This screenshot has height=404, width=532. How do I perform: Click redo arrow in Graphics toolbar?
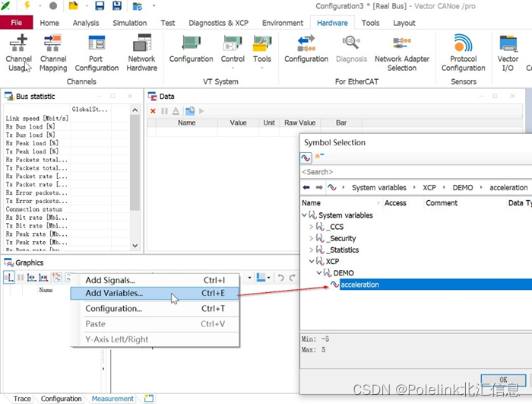[292, 278]
